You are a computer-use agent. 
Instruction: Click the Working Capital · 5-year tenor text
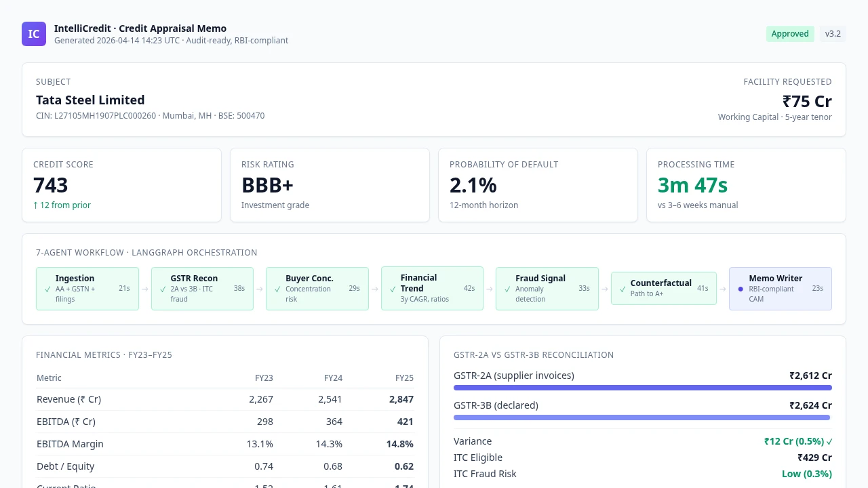tap(775, 117)
